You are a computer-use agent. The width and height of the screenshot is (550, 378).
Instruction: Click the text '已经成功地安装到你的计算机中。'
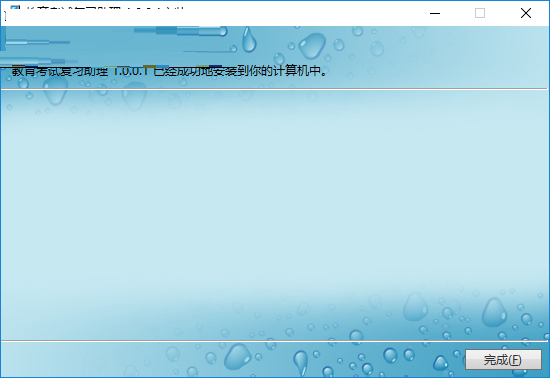[240, 71]
